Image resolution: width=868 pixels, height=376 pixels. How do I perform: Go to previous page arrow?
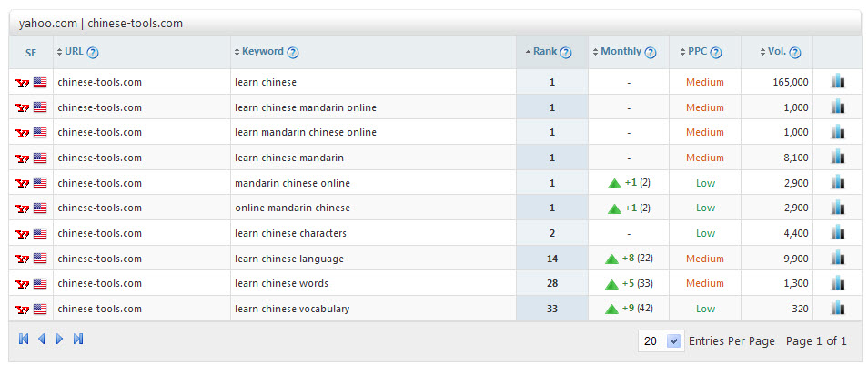click(x=42, y=340)
